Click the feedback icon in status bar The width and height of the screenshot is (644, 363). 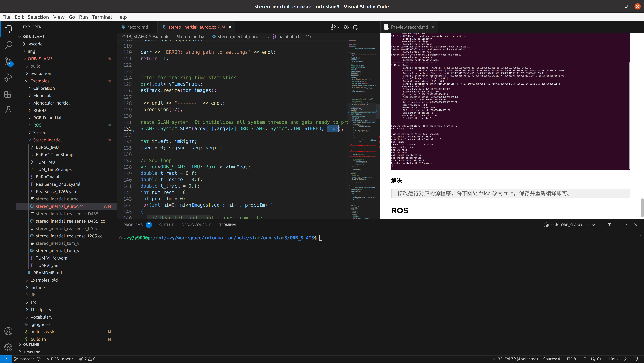[626, 359]
